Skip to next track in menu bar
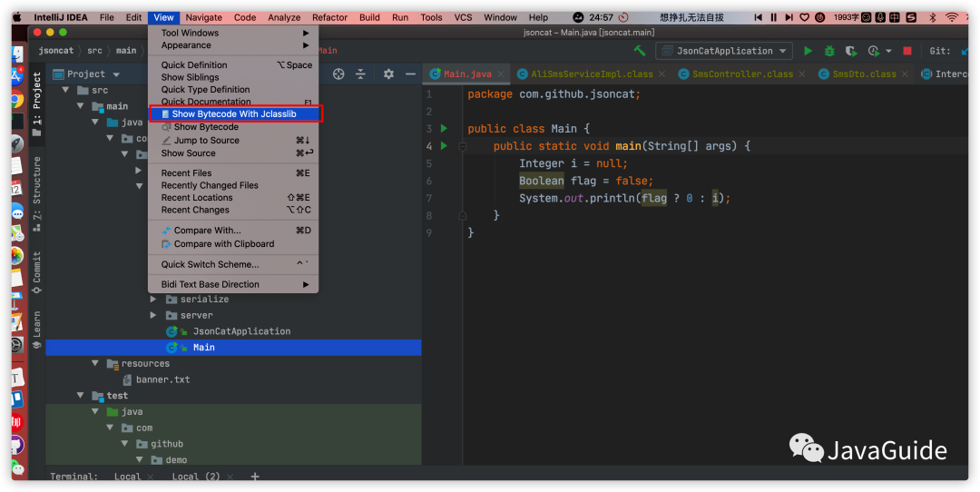Image resolution: width=980 pixels, height=492 pixels. pos(789,17)
